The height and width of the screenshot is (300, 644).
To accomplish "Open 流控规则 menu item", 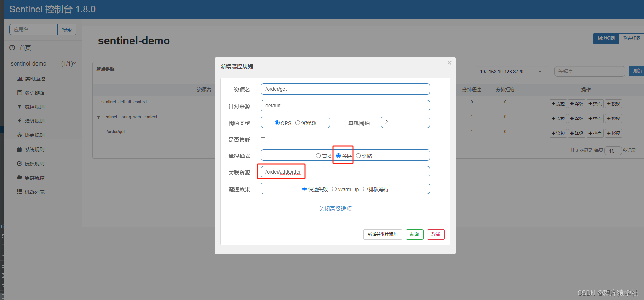I will pos(34,107).
